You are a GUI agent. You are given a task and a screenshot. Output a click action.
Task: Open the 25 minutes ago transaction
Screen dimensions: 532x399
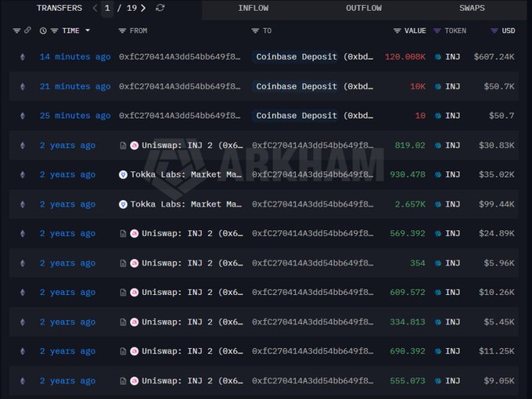pos(75,116)
